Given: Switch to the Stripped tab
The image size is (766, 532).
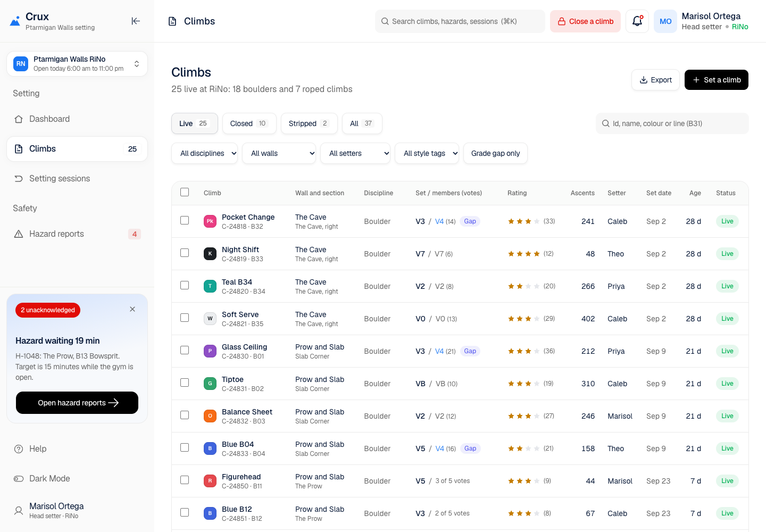Looking at the screenshot, I should click(309, 123).
